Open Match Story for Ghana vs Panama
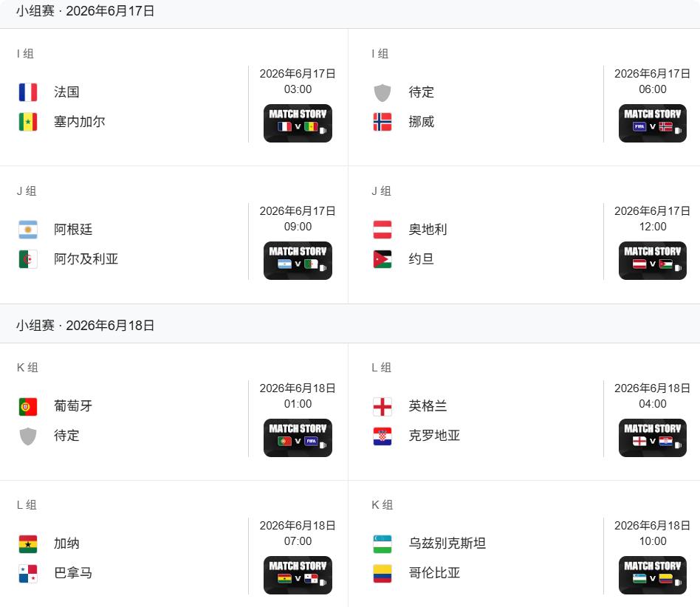This screenshot has width=700, height=607. [x=298, y=575]
